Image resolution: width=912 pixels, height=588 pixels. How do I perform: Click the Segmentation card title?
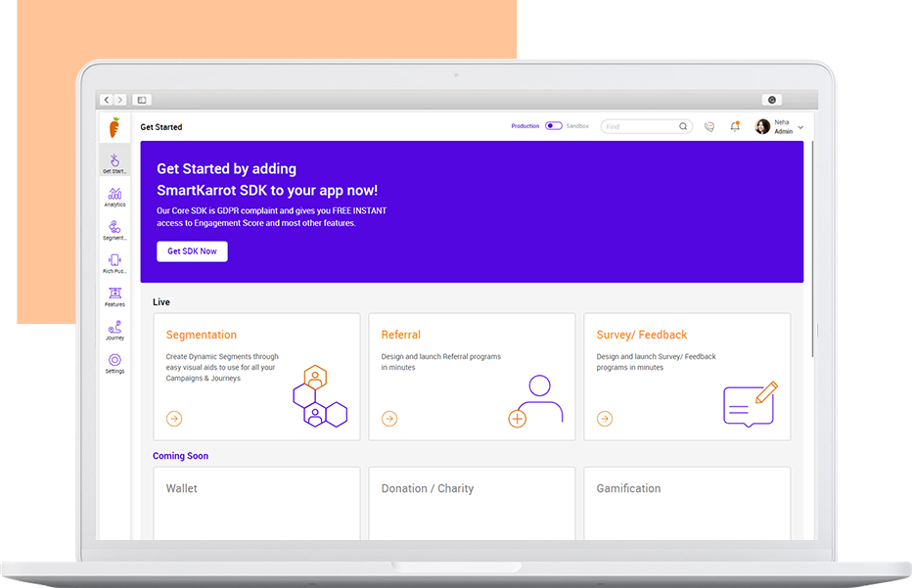tap(202, 335)
